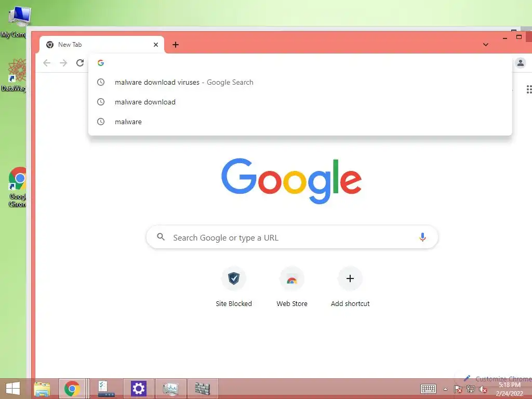
Task: Click the Action Center flag icon
Action: (x=458, y=389)
